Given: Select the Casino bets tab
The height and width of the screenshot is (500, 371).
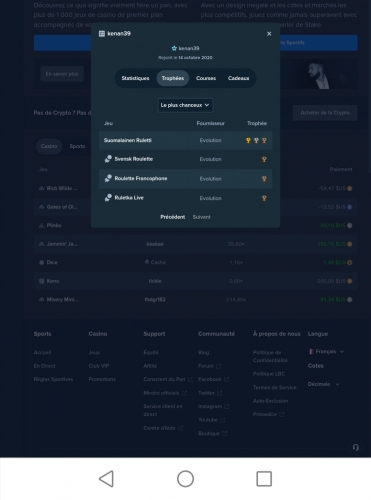Looking at the screenshot, I should point(49,146).
